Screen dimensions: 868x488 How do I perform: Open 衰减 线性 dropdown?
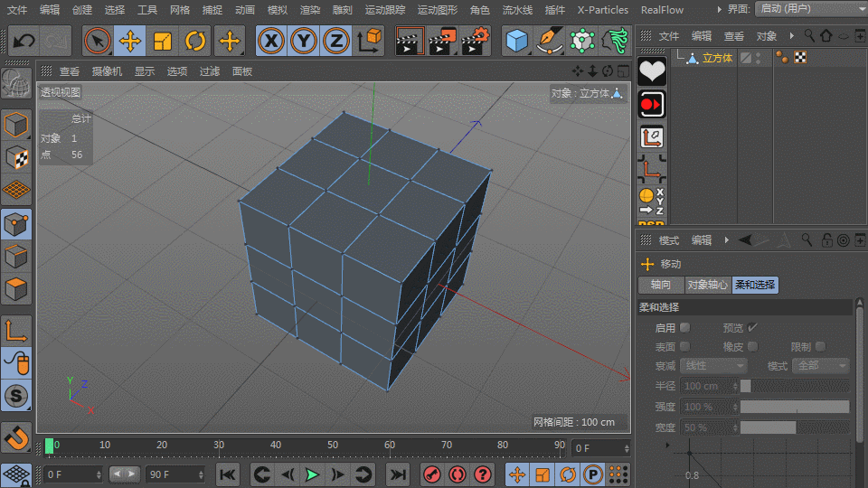pyautogui.click(x=713, y=366)
